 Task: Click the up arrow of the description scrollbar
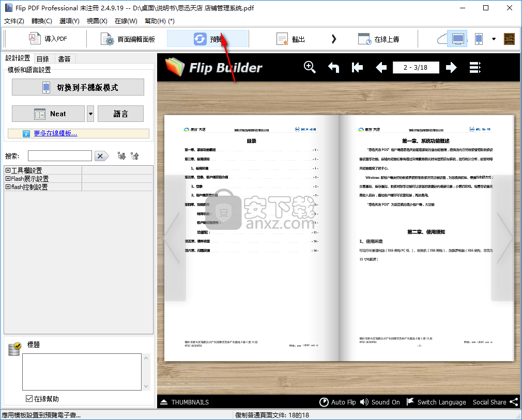[x=146, y=358]
